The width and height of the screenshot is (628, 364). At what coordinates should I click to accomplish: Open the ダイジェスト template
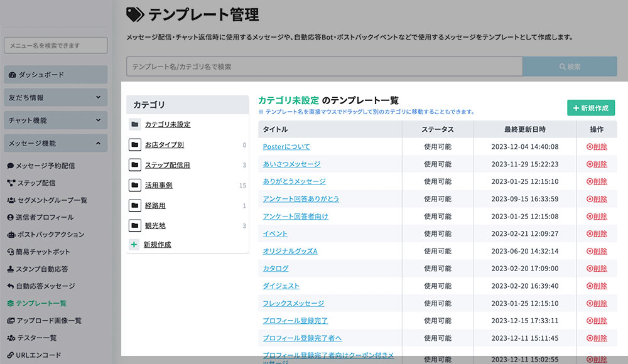[281, 286]
